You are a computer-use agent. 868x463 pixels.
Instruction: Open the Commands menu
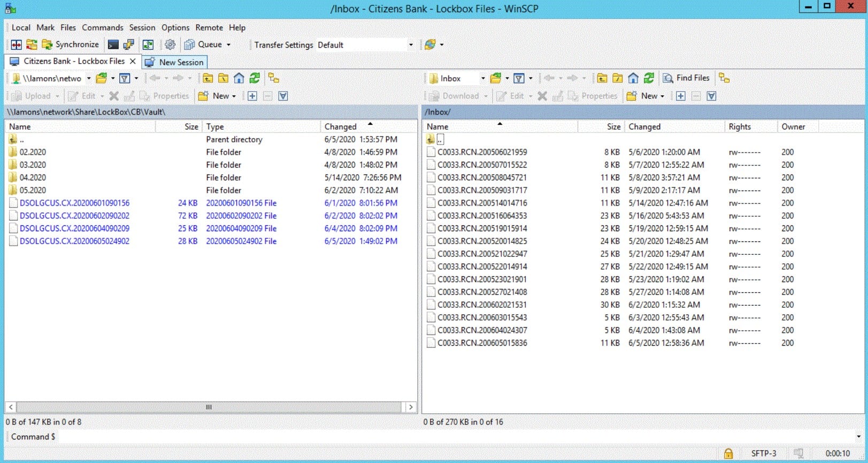[x=103, y=28]
